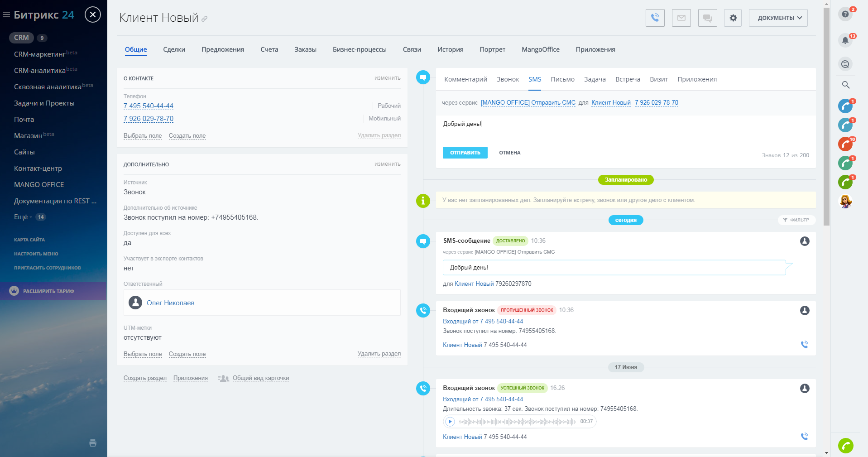Copy the contact link icon beside title
Image resolution: width=868 pixels, height=457 pixels.
click(x=205, y=19)
